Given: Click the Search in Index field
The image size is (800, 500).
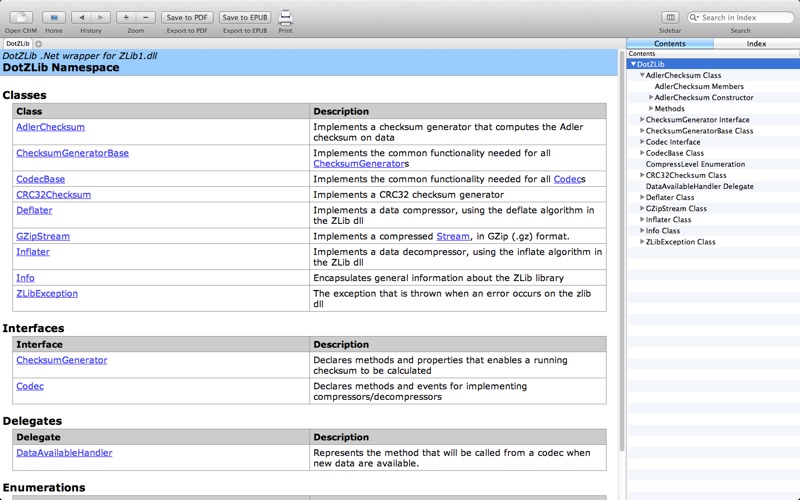Looking at the screenshot, I should click(740, 17).
